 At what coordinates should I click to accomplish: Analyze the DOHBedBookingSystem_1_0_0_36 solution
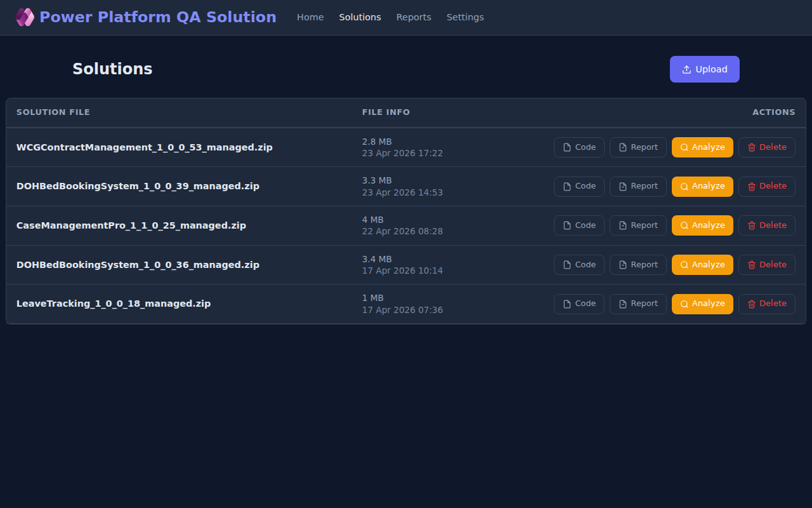[x=702, y=264]
